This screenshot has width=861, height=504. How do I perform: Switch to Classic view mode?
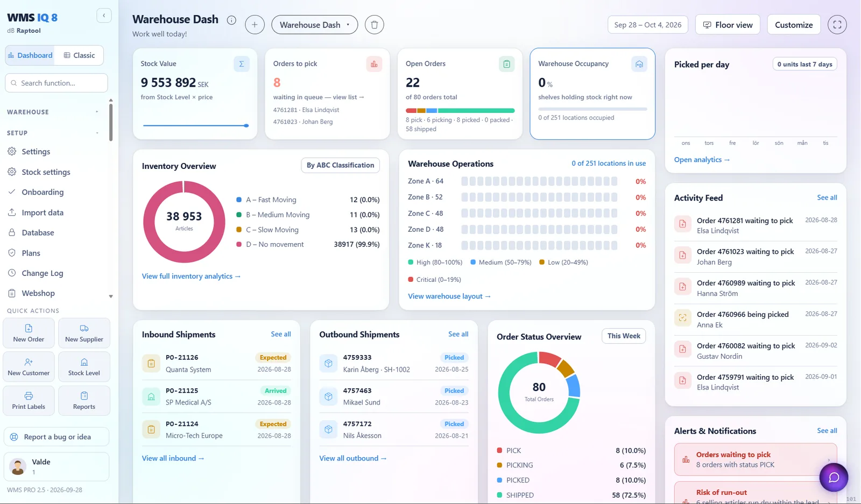point(79,55)
